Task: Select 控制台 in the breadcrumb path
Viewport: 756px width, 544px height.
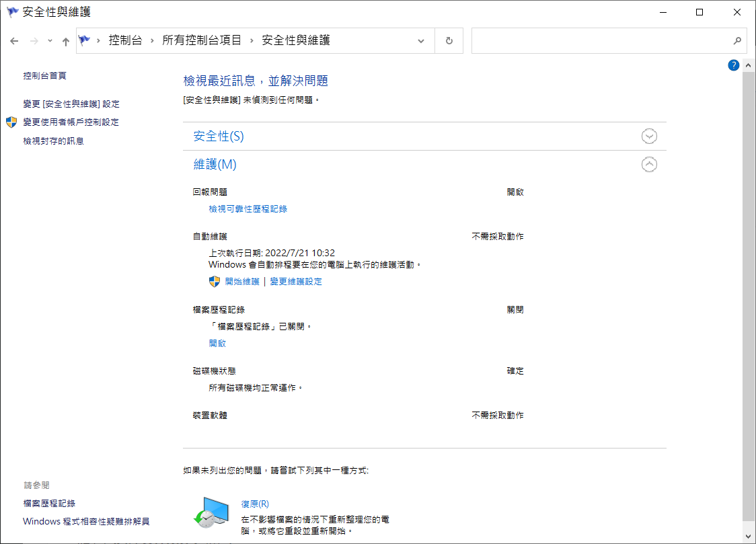Action: pos(125,40)
